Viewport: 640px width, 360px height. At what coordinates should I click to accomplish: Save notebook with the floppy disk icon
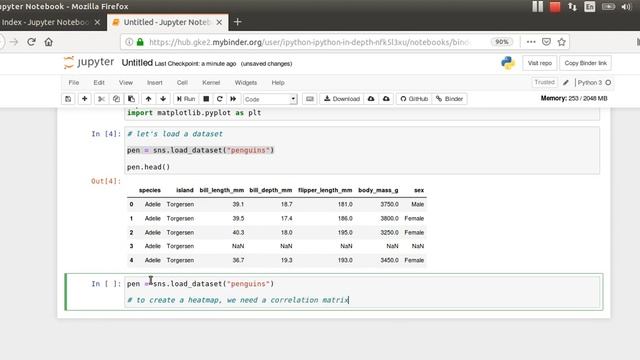[x=68, y=99]
